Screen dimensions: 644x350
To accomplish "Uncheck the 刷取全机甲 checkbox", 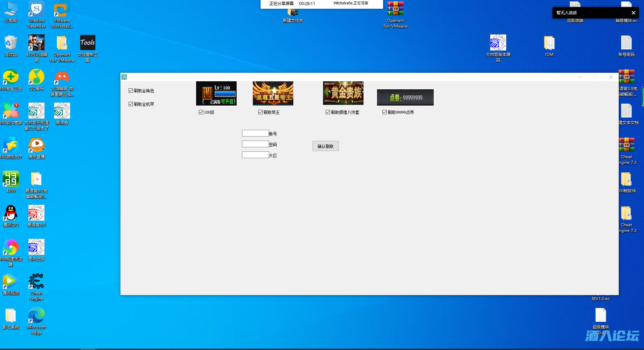I will pyautogui.click(x=131, y=104).
